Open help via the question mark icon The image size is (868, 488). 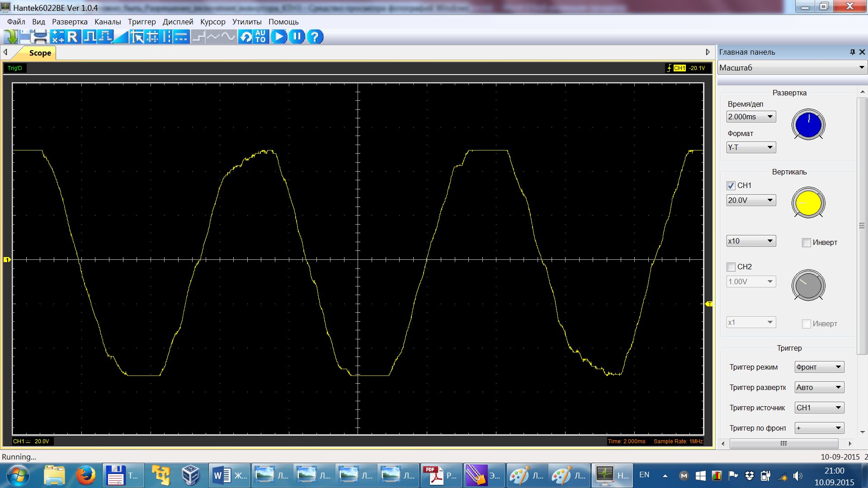pos(315,37)
